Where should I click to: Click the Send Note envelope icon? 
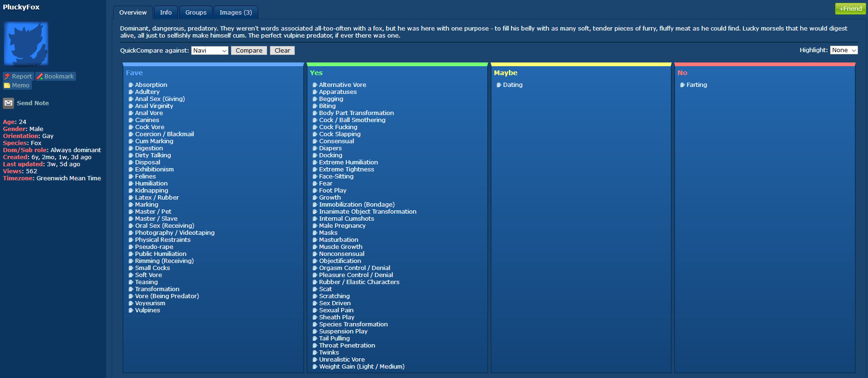(8, 103)
